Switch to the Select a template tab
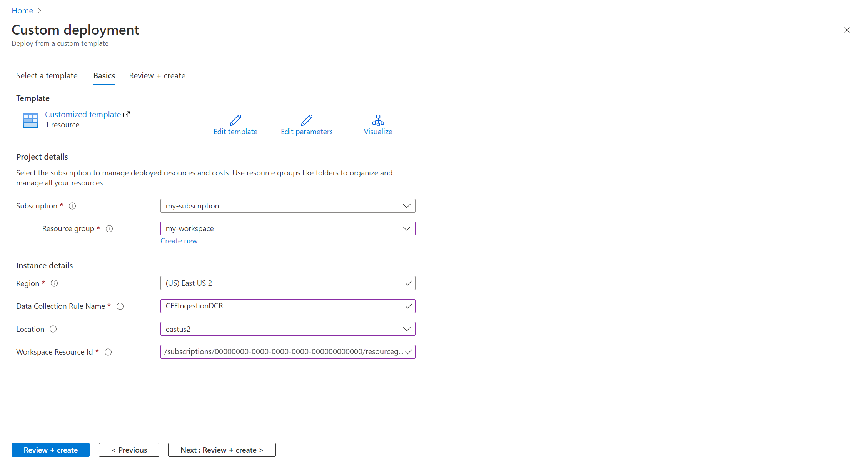Image resolution: width=868 pixels, height=468 pixels. [47, 76]
